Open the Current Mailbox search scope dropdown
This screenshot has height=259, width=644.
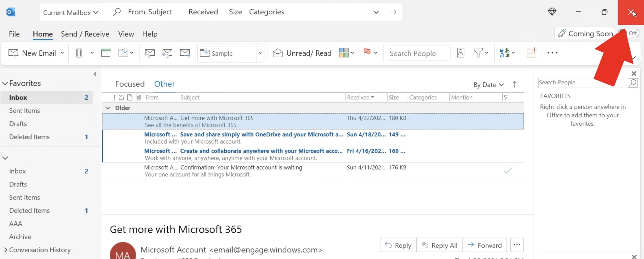pyautogui.click(x=70, y=12)
